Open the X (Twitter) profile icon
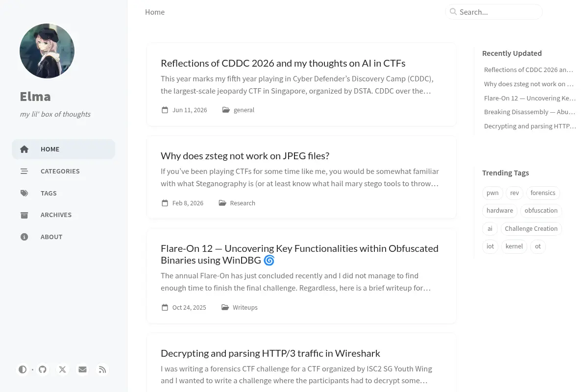Screen dimensions: 588x392 coord(63,369)
